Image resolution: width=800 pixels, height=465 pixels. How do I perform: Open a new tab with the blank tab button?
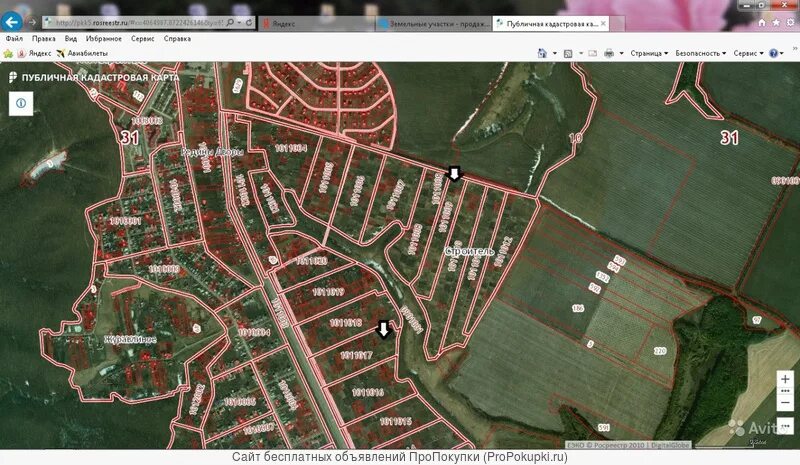617,23
